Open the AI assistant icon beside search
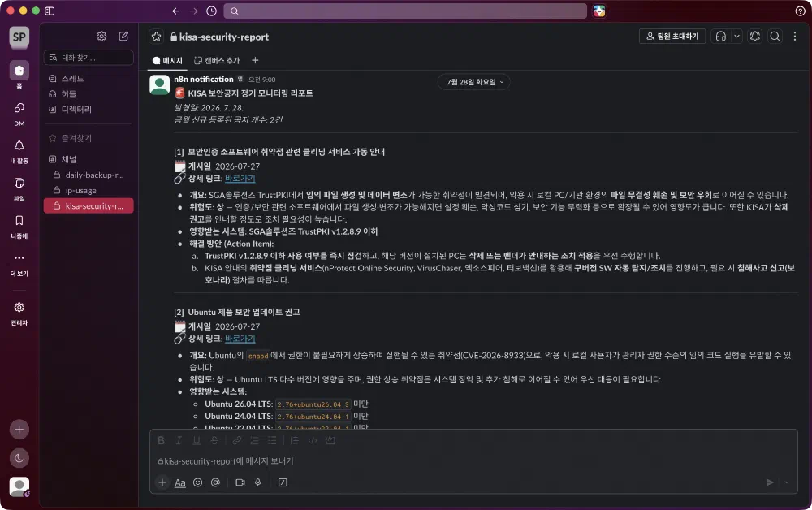Image resolution: width=812 pixels, height=510 pixels. click(x=599, y=11)
